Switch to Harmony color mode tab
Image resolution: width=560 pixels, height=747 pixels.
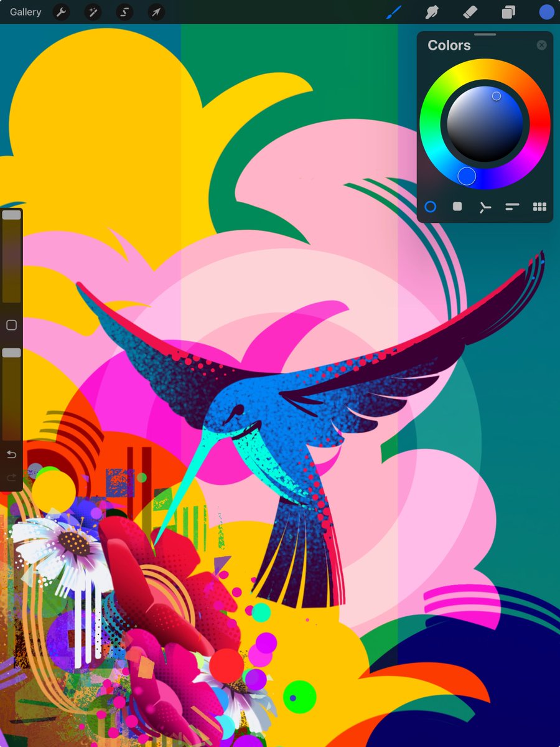pyautogui.click(x=485, y=207)
